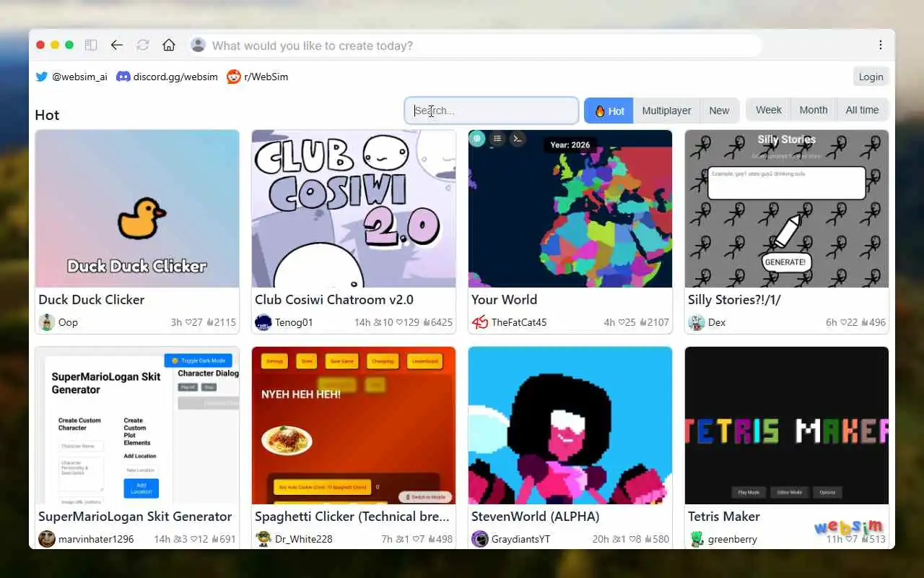The height and width of the screenshot is (578, 924).
Task: Switch to the Multiplayer tab
Action: click(666, 111)
